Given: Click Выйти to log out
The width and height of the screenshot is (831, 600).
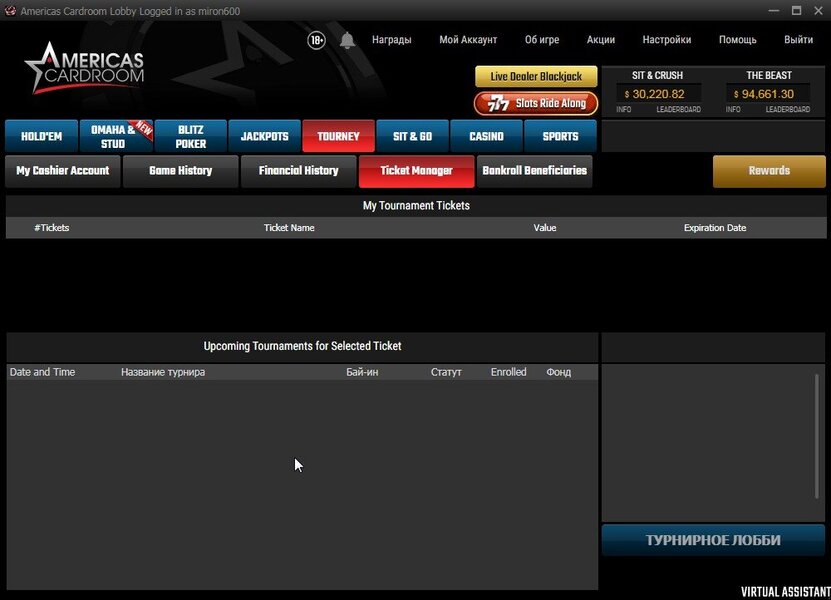Looking at the screenshot, I should pos(798,40).
